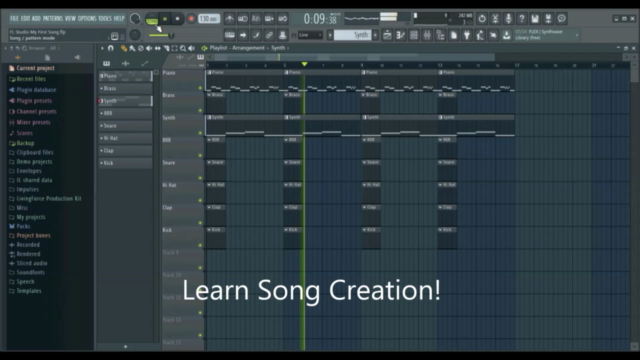
Task: Open the TOOLS menu
Action: pyautogui.click(x=105, y=18)
